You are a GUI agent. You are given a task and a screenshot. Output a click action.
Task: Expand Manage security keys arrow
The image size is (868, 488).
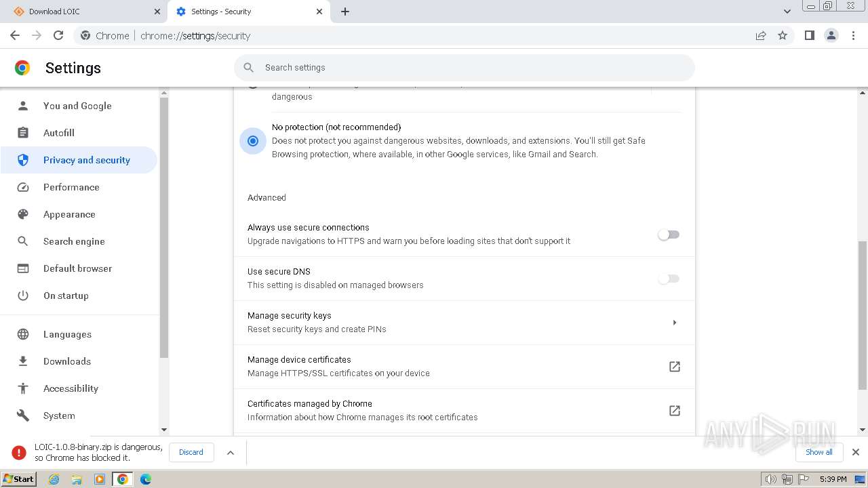tap(675, 323)
